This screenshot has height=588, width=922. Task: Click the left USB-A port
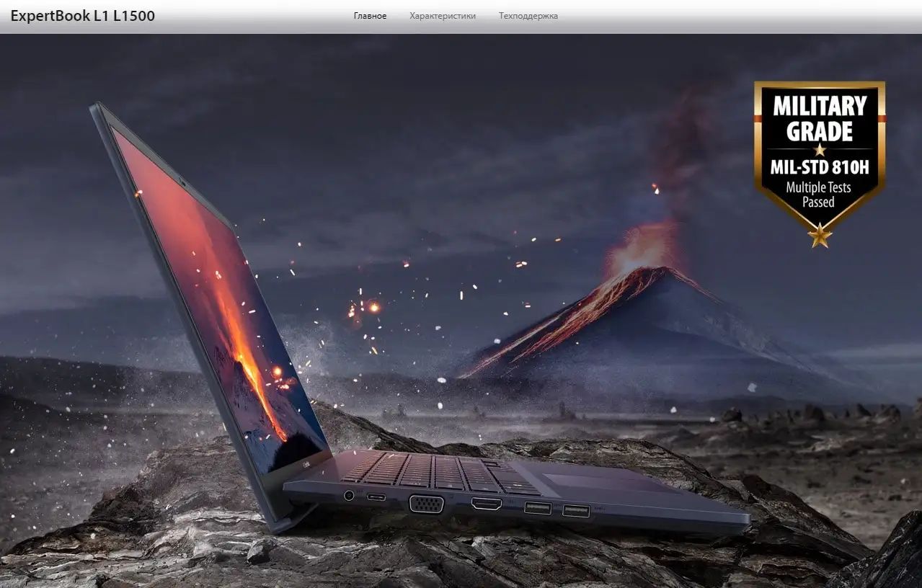tap(538, 508)
